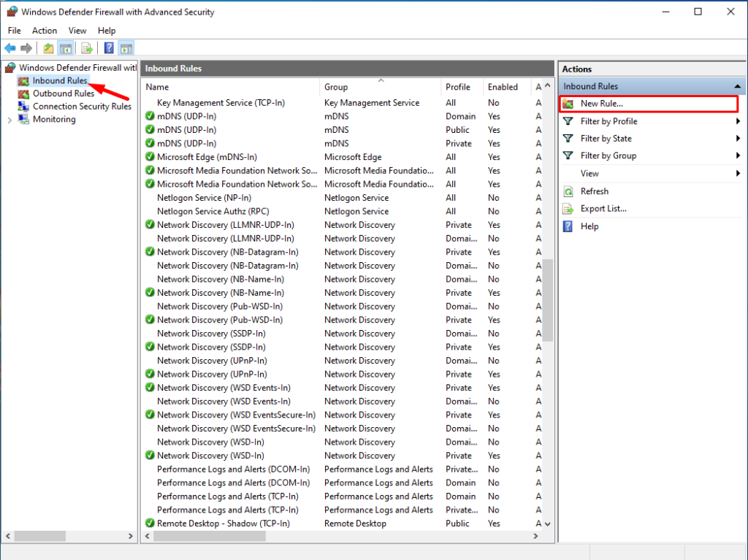Sort by the Profile column header

[462, 87]
